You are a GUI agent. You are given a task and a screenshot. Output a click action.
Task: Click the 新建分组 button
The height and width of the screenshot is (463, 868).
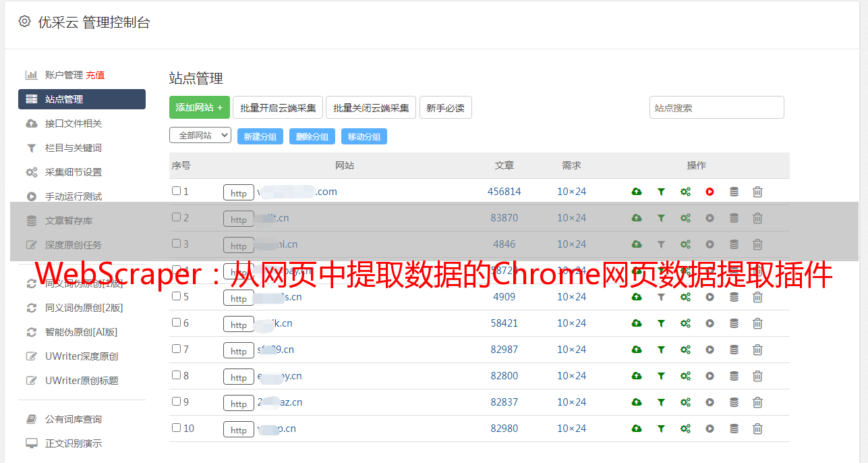tap(260, 136)
